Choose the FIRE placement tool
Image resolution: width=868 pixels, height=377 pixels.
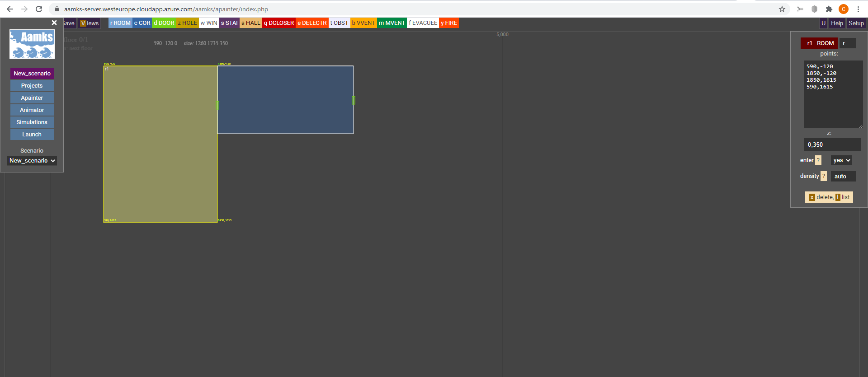pos(449,23)
